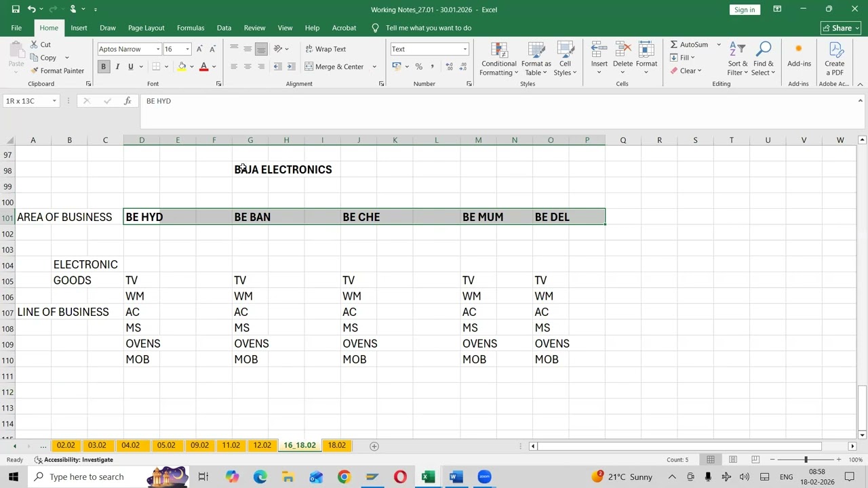
Task: Decrease font size with smaller A icon
Action: pyautogui.click(x=212, y=49)
